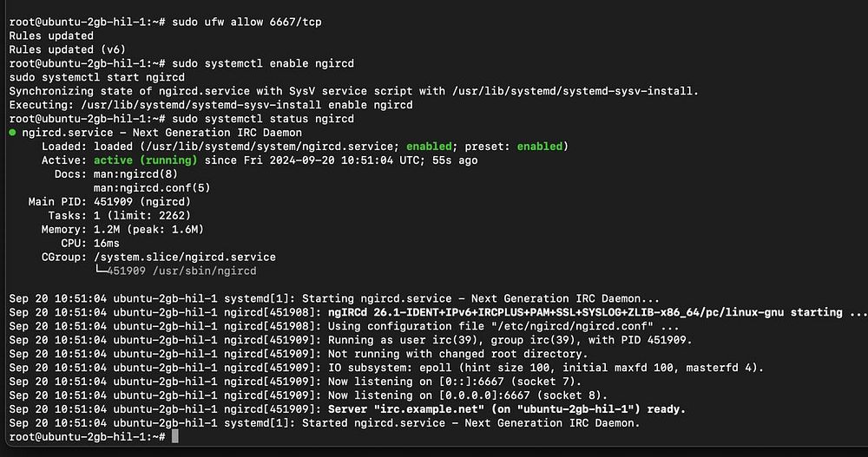Click the "man:ngircd(8)" docs reference
The height and width of the screenshot is (457, 868).
point(138,174)
